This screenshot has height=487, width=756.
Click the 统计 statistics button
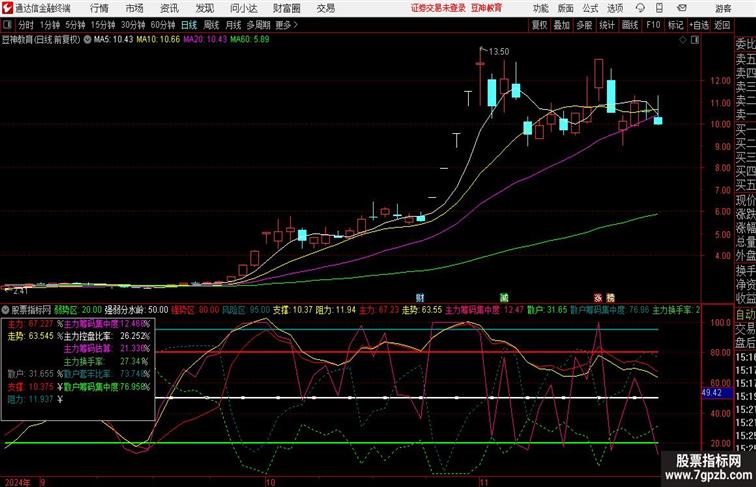[607, 25]
